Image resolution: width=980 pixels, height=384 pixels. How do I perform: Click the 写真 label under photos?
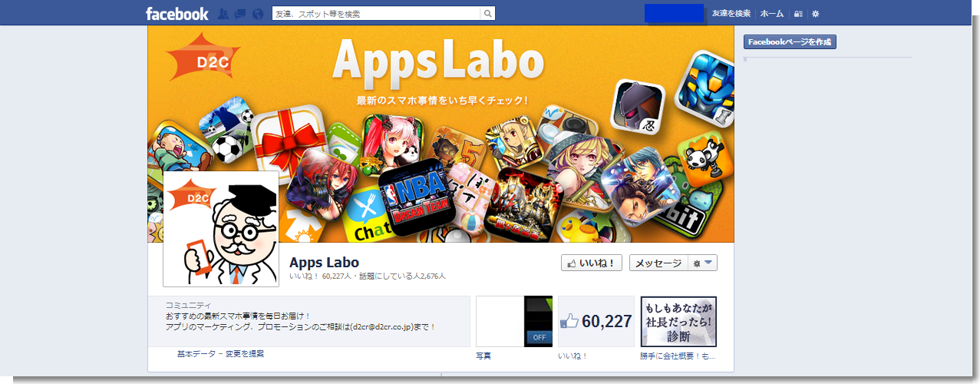click(x=483, y=356)
